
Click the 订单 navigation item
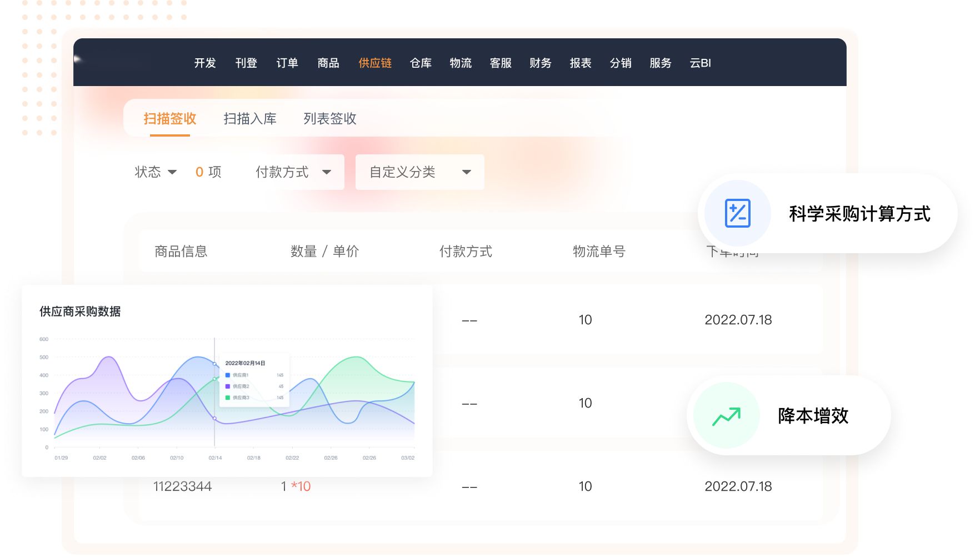(x=287, y=63)
